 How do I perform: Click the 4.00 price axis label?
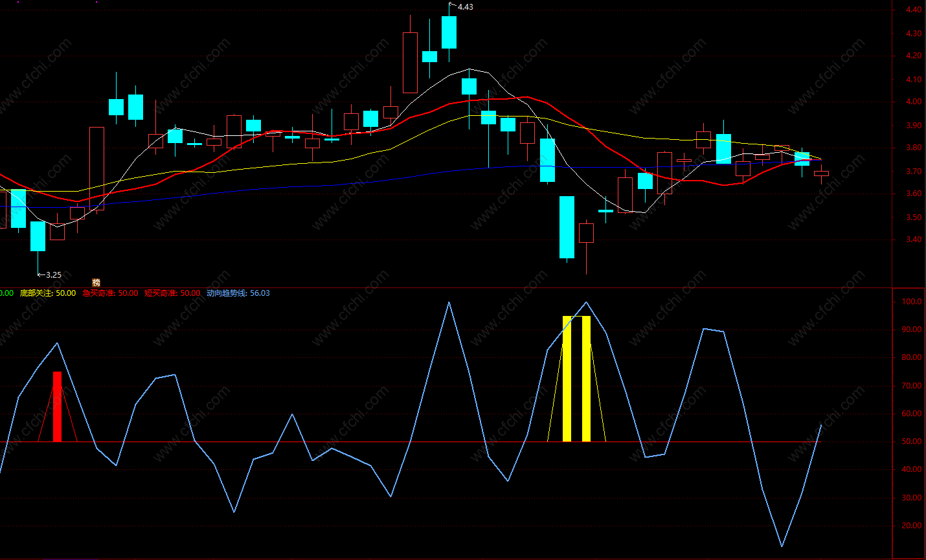(914, 102)
